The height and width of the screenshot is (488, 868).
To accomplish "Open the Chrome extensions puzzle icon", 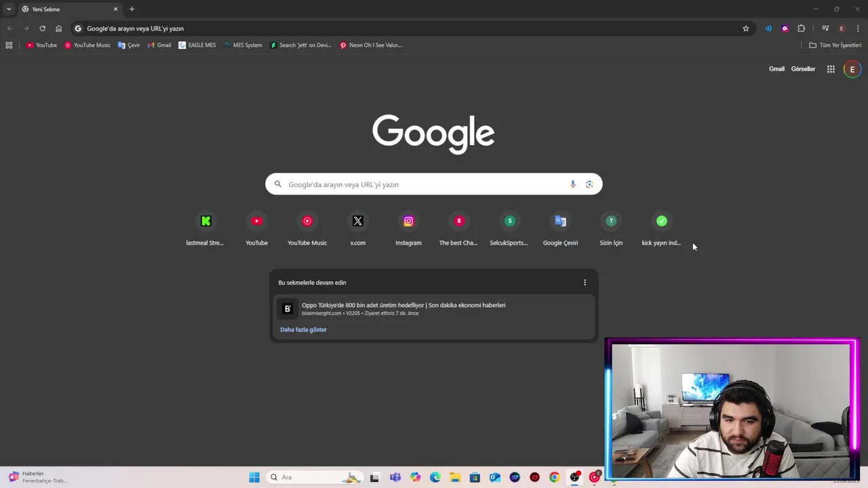I will [802, 28].
